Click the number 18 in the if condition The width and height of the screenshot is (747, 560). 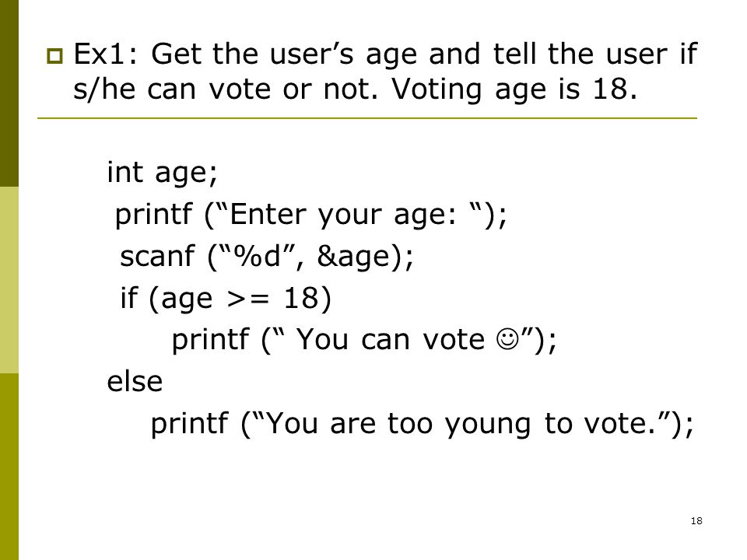tap(300, 299)
